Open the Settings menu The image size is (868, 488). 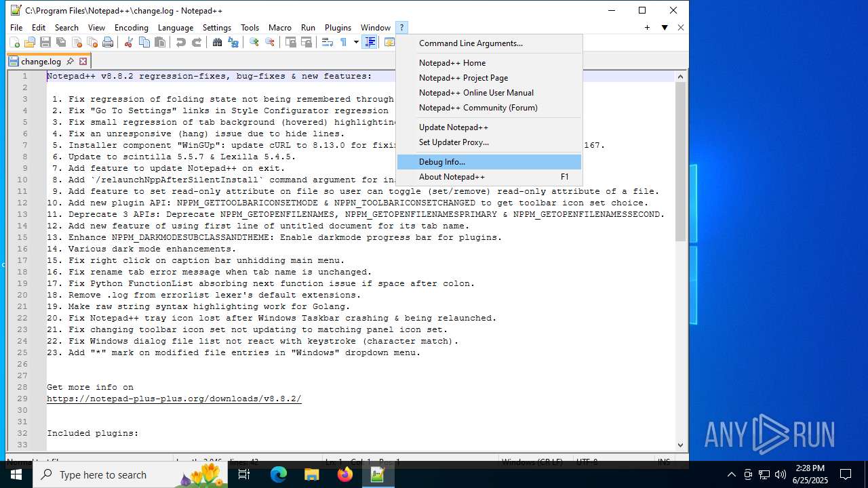click(x=217, y=28)
